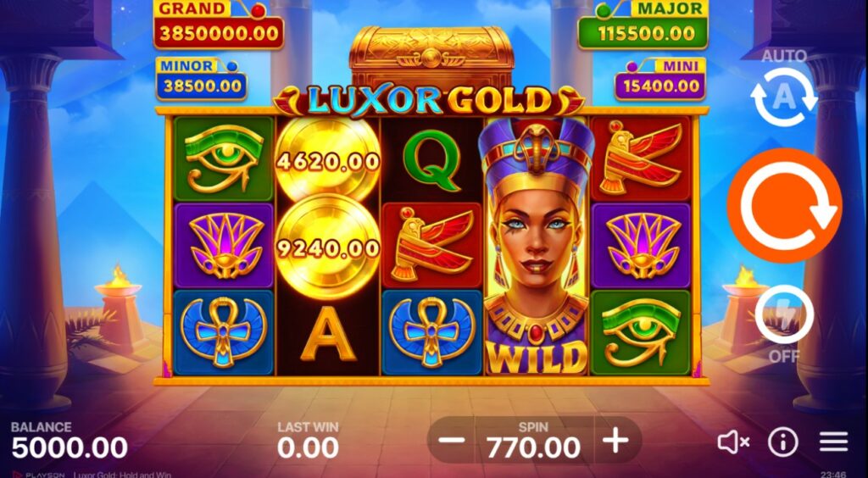Click the 4620.00 gold coin symbol
Viewport: 868px width, 478px height.
click(x=328, y=161)
